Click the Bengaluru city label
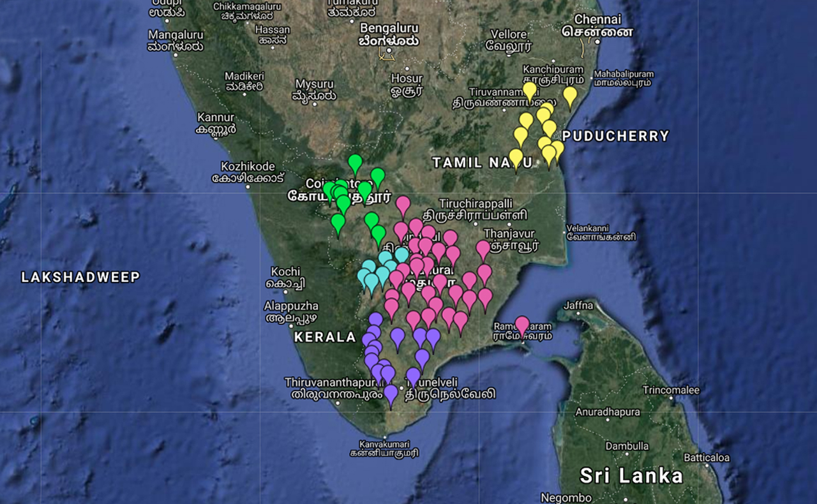 389,34
